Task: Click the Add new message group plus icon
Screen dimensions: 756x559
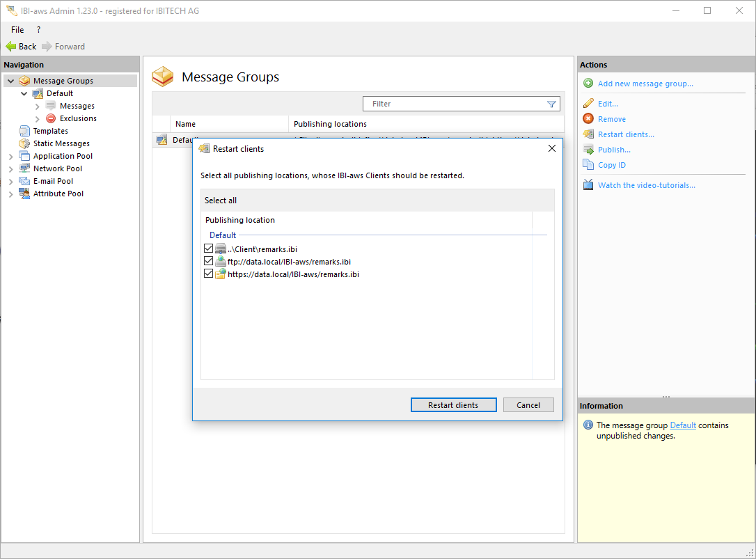Action: pyautogui.click(x=588, y=84)
